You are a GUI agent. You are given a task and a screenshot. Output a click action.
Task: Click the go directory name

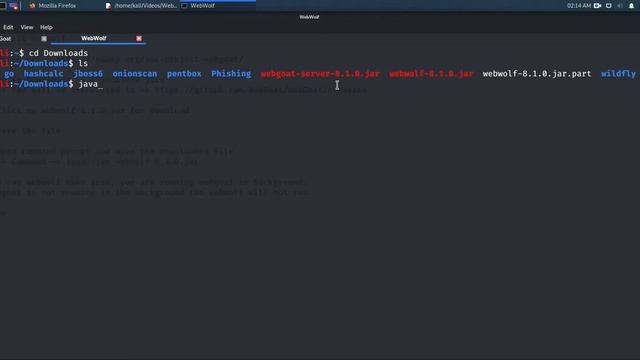pos(9,74)
